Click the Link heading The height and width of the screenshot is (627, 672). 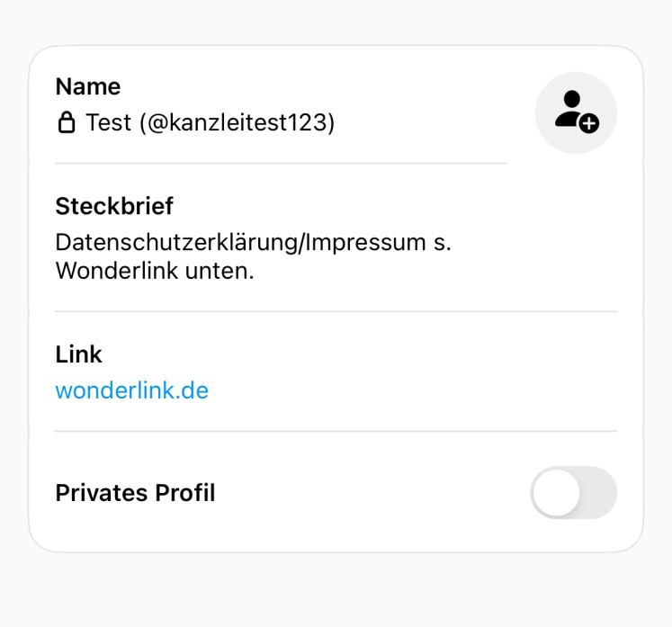click(x=79, y=354)
